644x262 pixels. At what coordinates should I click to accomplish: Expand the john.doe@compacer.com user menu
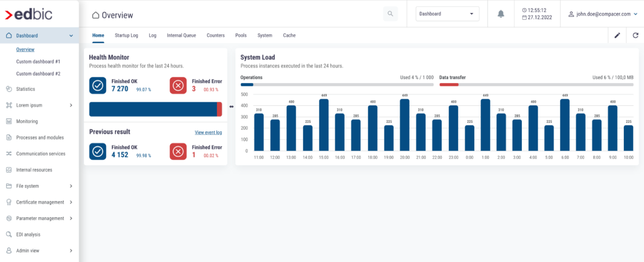603,14
